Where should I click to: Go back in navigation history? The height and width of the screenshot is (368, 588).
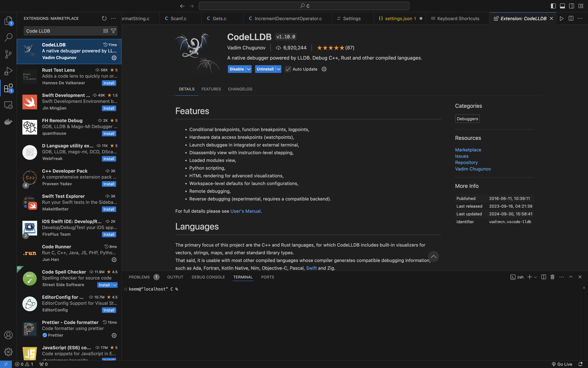(182, 6)
